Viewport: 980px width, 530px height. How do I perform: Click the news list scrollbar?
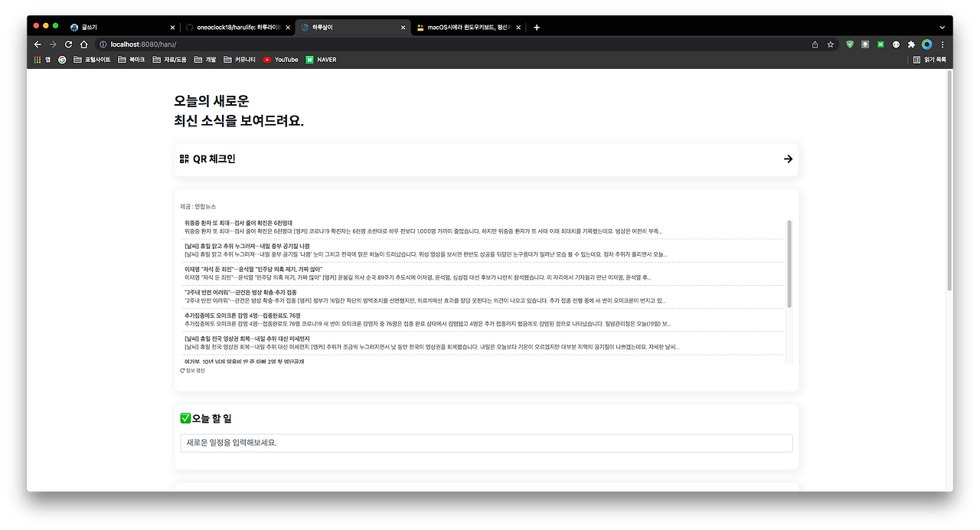[789, 264]
